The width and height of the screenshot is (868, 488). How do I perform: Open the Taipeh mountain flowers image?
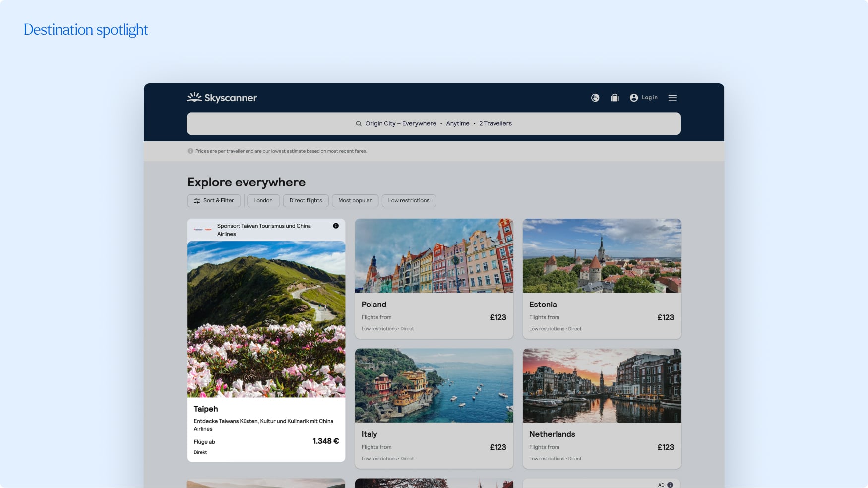click(x=266, y=319)
